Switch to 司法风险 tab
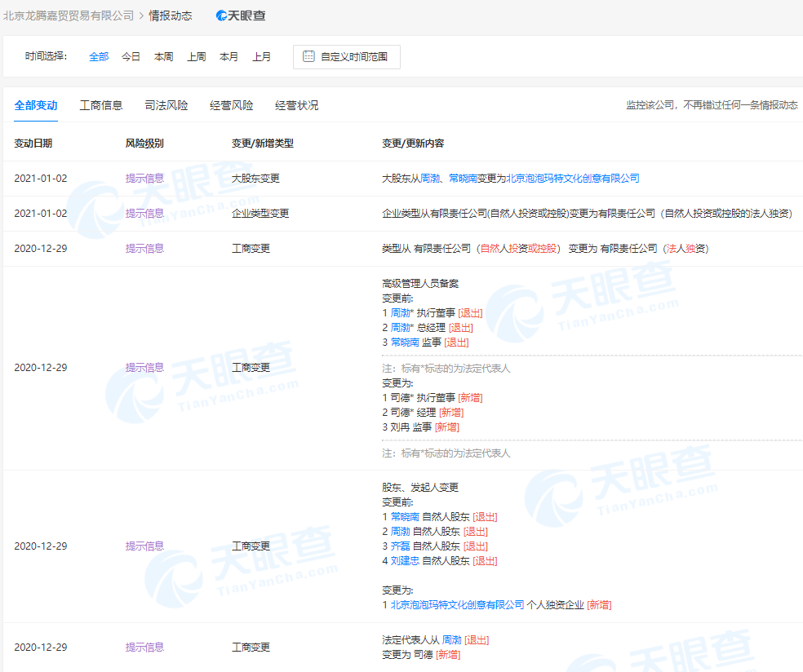 point(166,105)
